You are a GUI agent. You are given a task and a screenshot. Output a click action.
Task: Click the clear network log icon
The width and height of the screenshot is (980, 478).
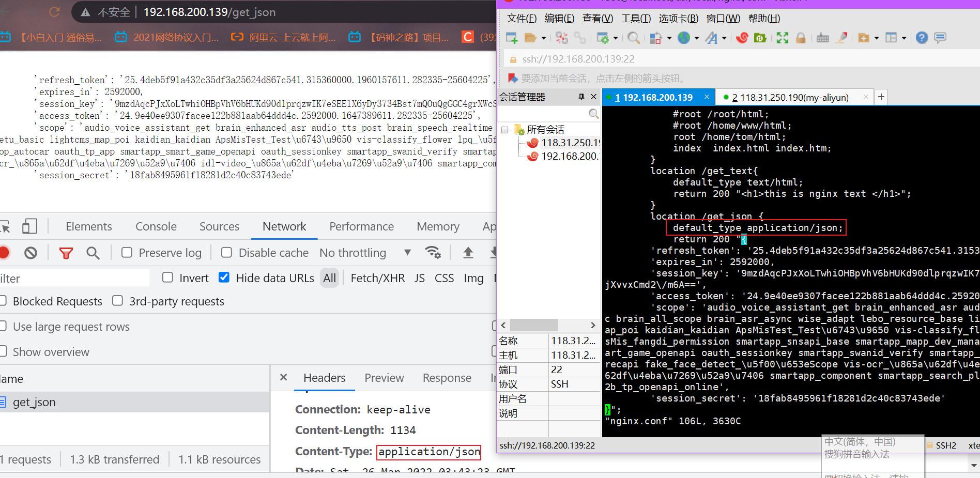(x=30, y=253)
